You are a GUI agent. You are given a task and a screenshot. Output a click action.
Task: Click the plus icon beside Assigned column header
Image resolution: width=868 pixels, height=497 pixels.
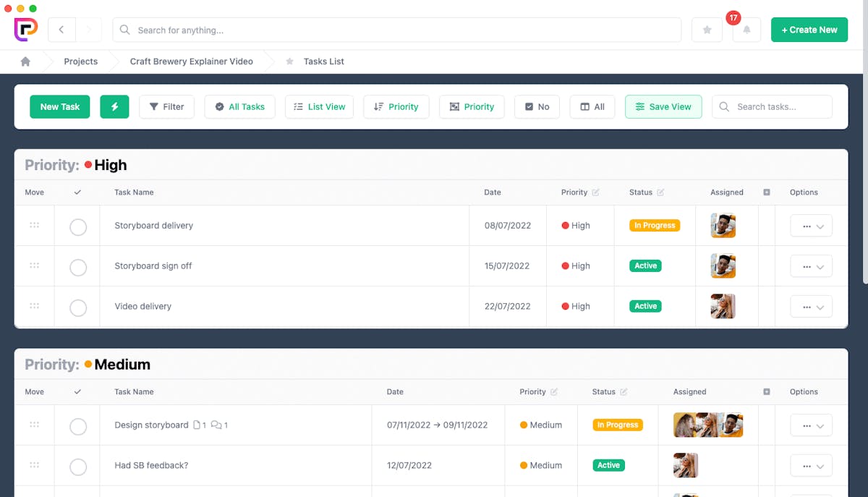(766, 192)
